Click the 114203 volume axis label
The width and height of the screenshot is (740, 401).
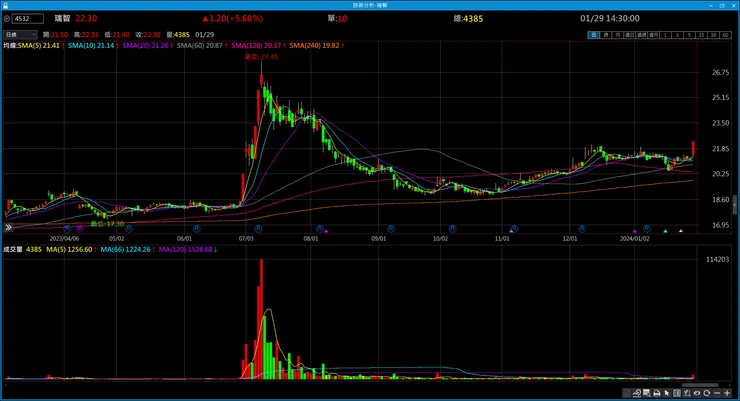717,259
